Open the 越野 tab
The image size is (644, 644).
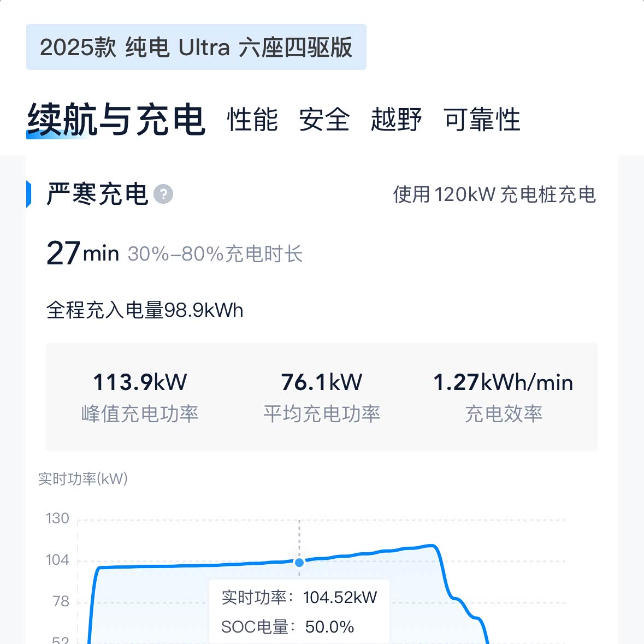[396, 120]
